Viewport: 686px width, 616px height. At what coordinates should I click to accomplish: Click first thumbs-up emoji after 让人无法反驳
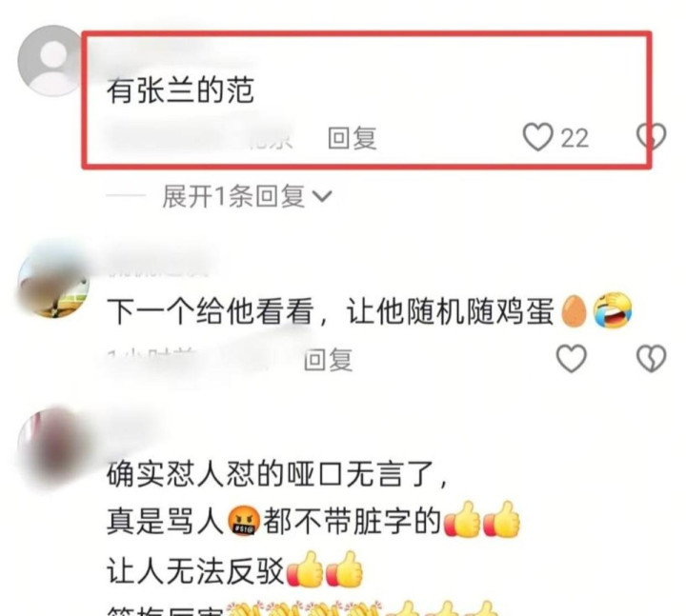click(305, 569)
